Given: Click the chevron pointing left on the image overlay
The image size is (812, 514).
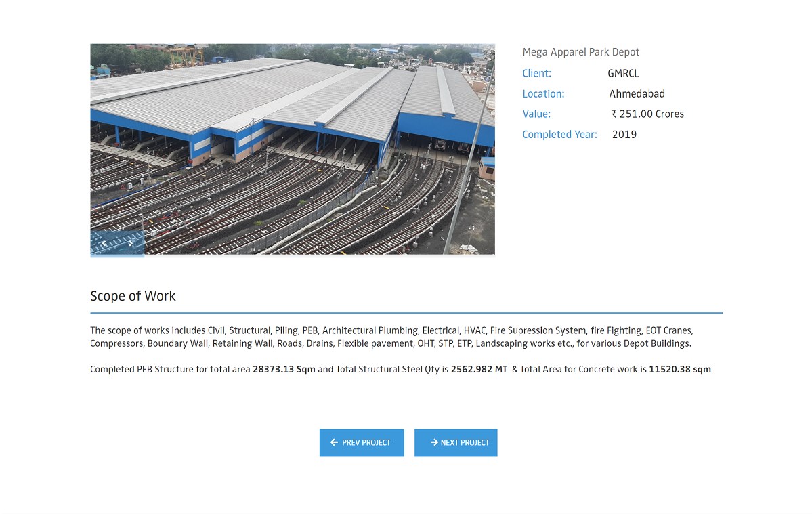Looking at the screenshot, I should (104, 243).
